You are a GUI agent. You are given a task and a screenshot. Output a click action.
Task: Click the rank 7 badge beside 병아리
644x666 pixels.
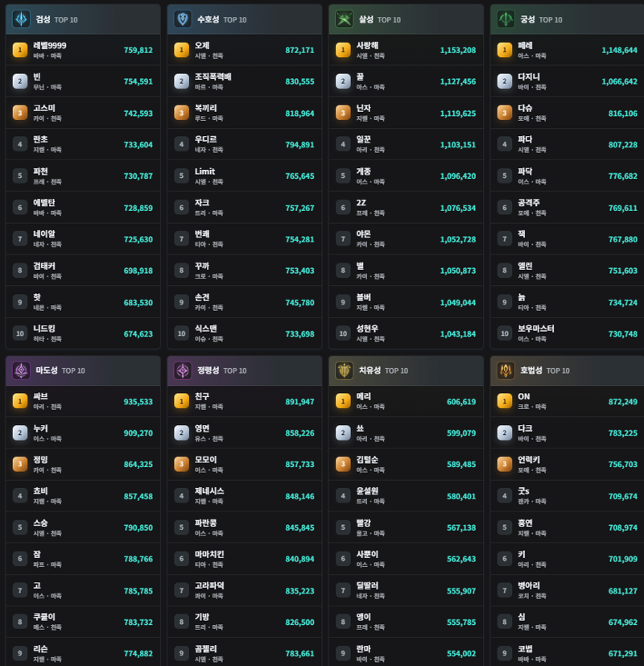tap(504, 591)
